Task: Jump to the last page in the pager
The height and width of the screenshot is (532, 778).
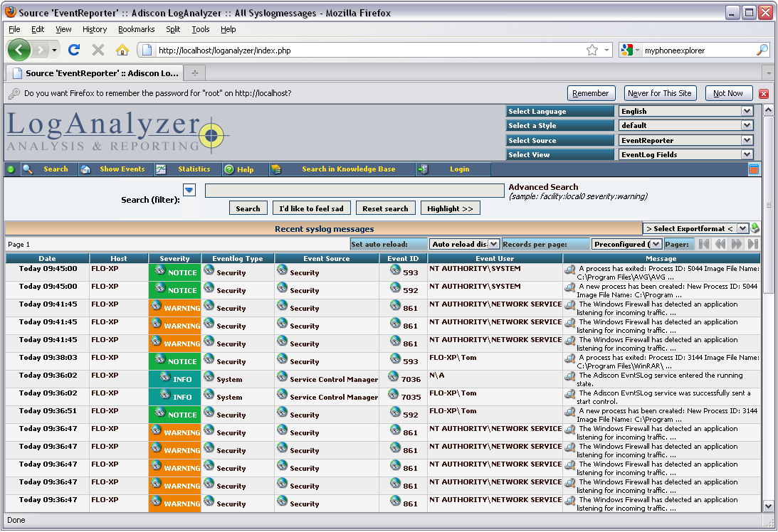Action: point(753,244)
